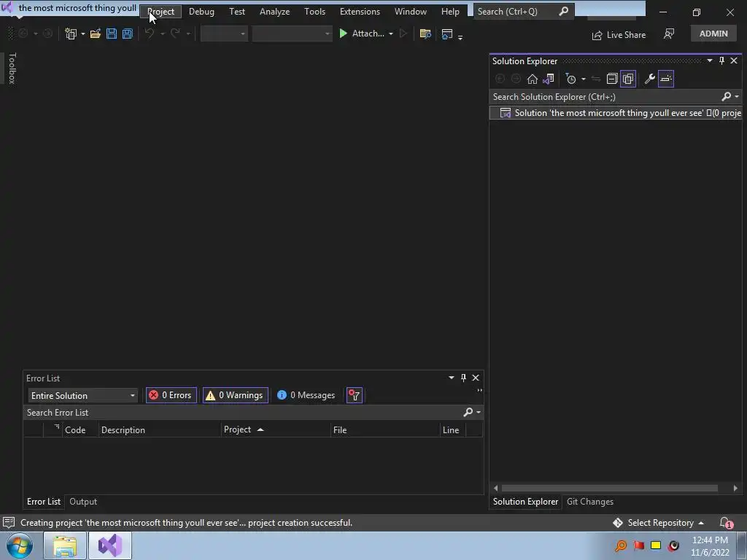Click the Save toolbar icon

coord(112,34)
